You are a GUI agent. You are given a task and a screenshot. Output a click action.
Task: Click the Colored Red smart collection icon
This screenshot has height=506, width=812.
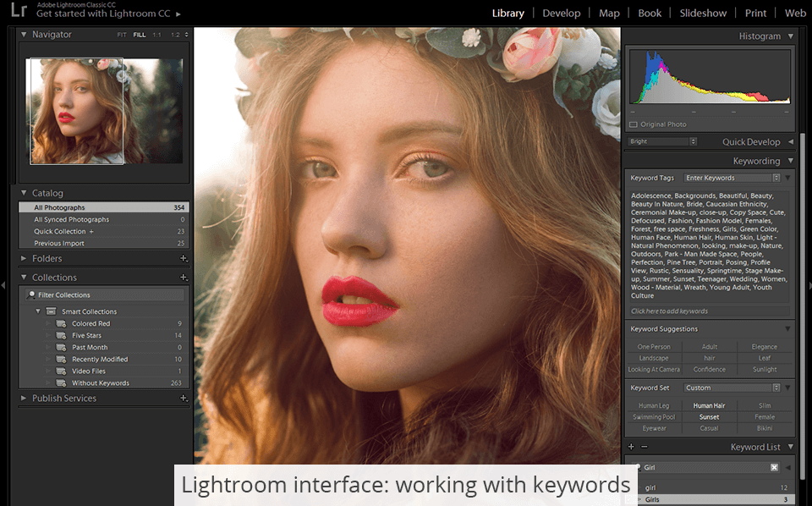[61, 323]
